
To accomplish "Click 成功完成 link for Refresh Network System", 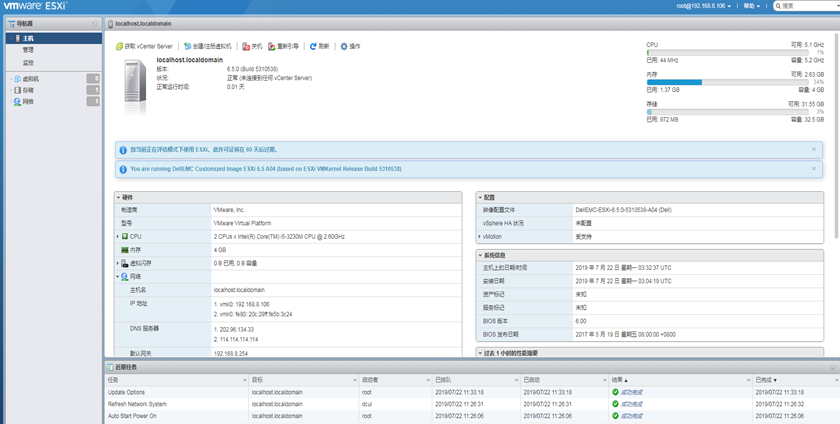I will [632, 404].
